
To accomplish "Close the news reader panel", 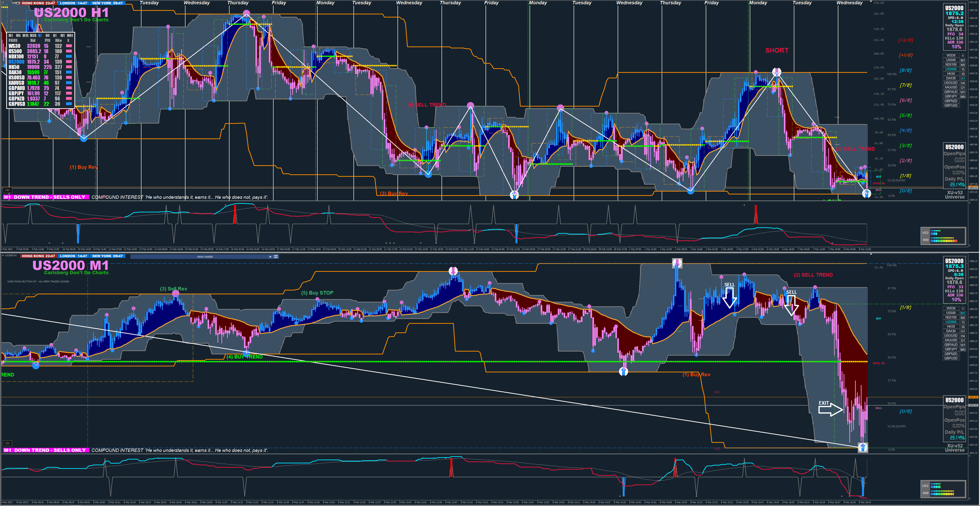I will coord(276,257).
